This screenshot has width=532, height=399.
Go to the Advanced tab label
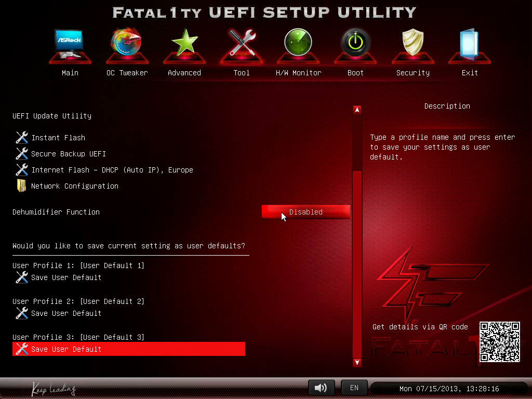point(184,73)
